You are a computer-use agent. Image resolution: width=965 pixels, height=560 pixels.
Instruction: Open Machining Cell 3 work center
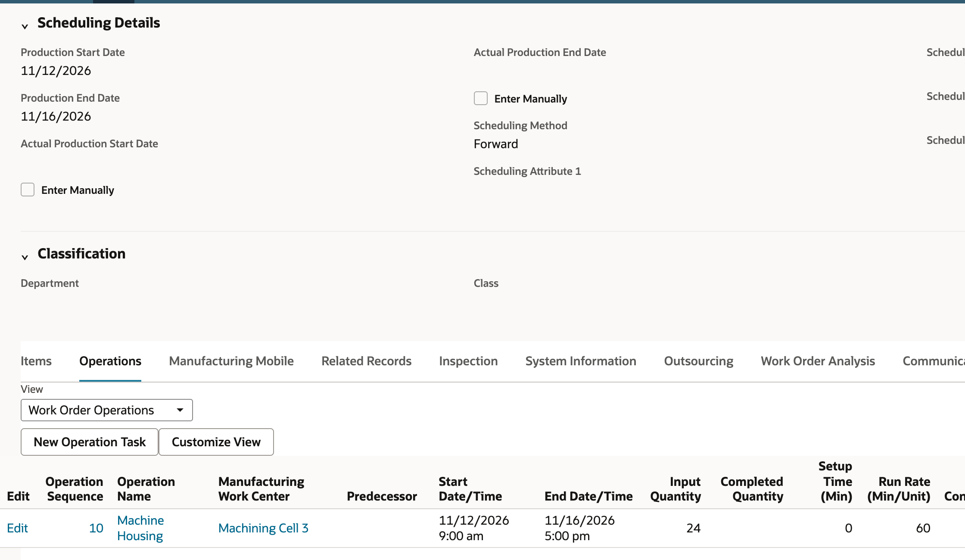pos(263,528)
